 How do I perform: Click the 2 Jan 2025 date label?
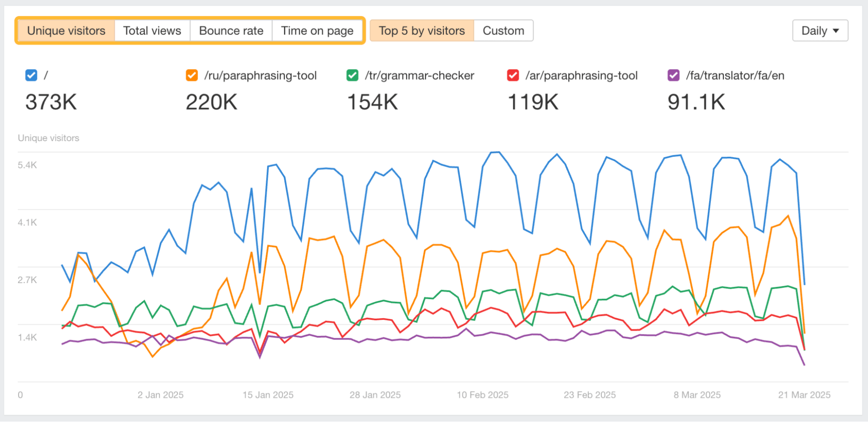click(161, 395)
